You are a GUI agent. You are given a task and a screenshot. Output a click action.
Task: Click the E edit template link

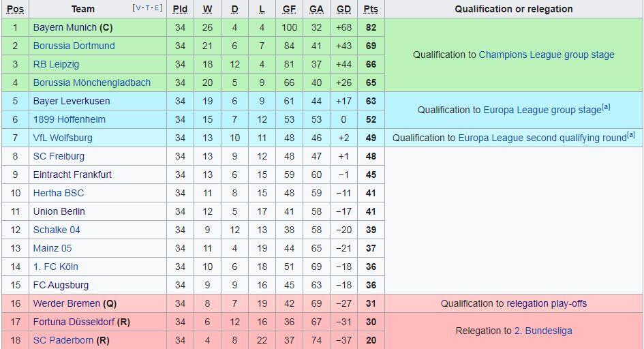[x=156, y=7]
